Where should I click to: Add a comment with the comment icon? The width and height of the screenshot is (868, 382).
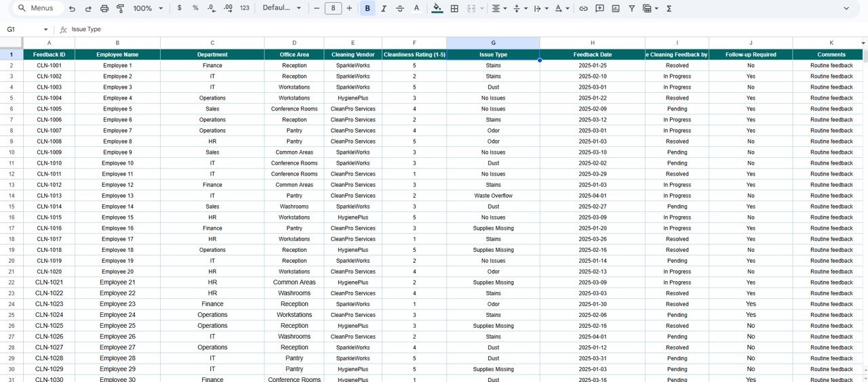click(599, 9)
